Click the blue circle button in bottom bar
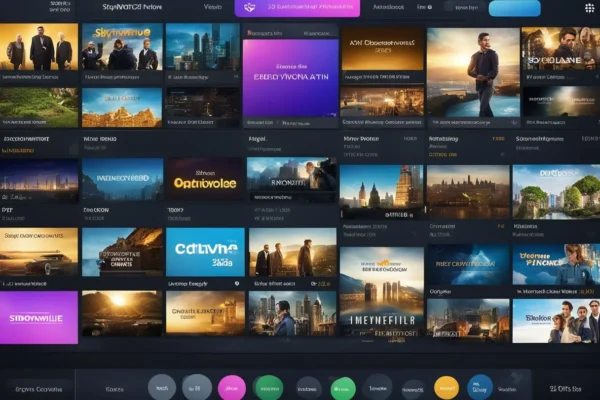The image size is (600, 400). coord(481,387)
